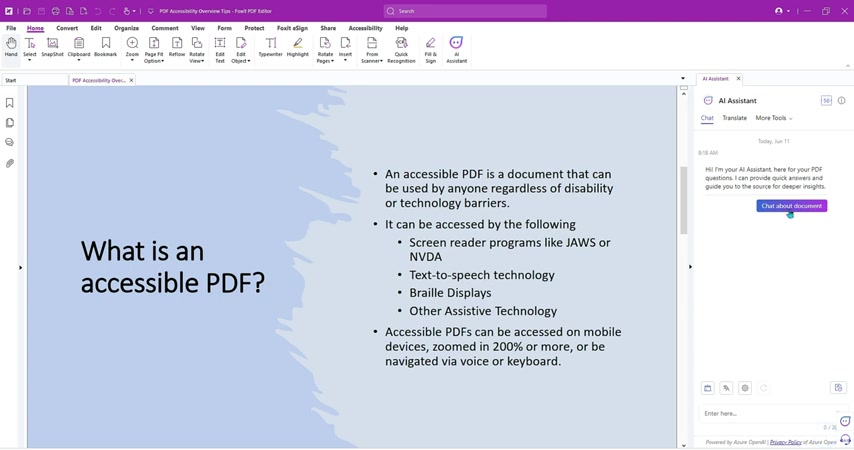Switch to the Translate tab in AI Assistant
This screenshot has height=450, width=854.
click(x=735, y=118)
